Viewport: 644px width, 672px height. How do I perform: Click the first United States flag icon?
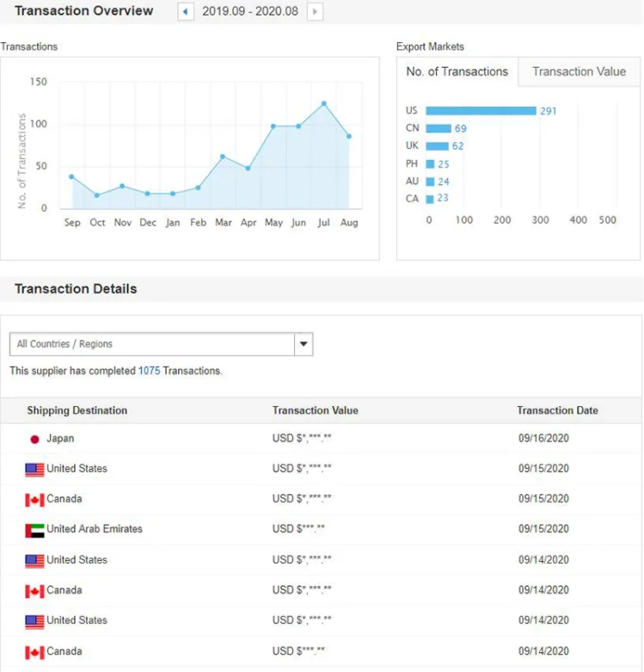coord(34,470)
